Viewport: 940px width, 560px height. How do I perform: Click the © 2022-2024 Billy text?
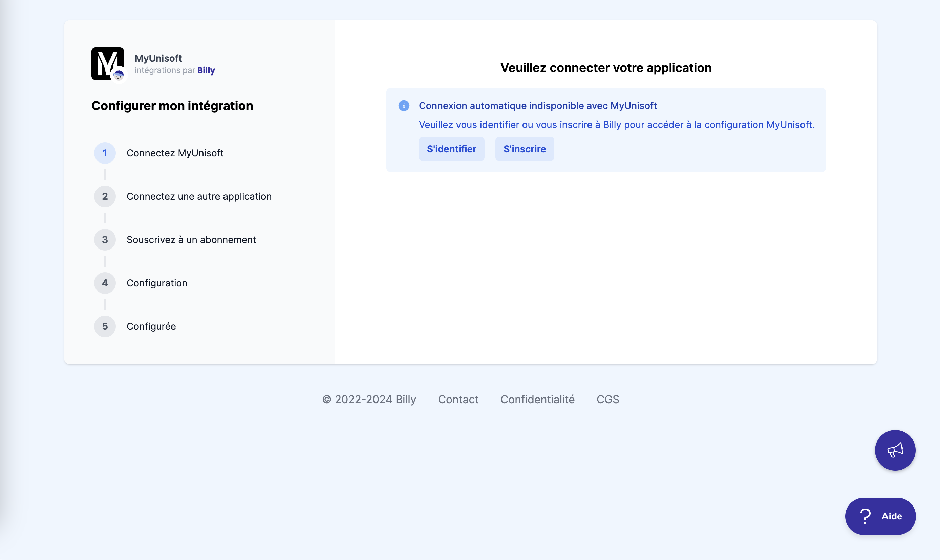click(x=369, y=399)
